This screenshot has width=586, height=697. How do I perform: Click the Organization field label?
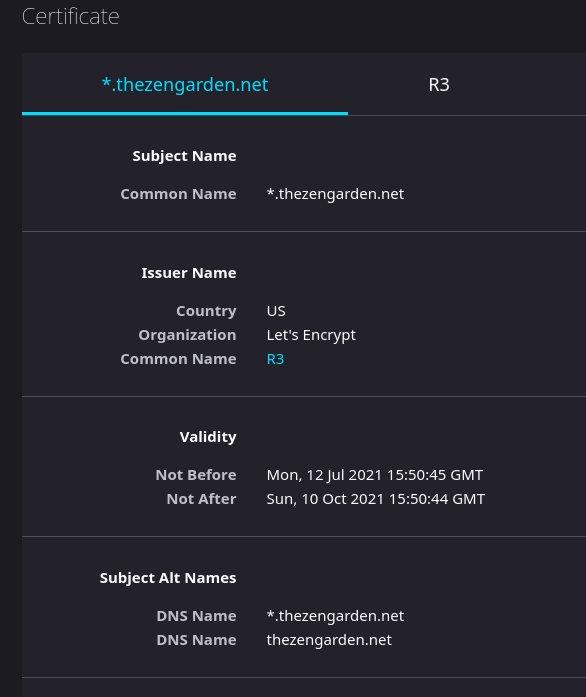pos(187,335)
